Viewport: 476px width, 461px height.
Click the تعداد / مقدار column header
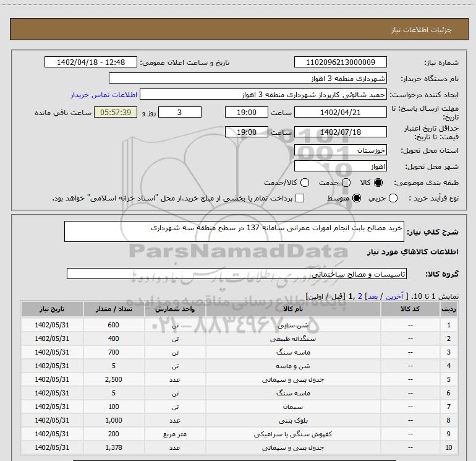click(x=114, y=309)
